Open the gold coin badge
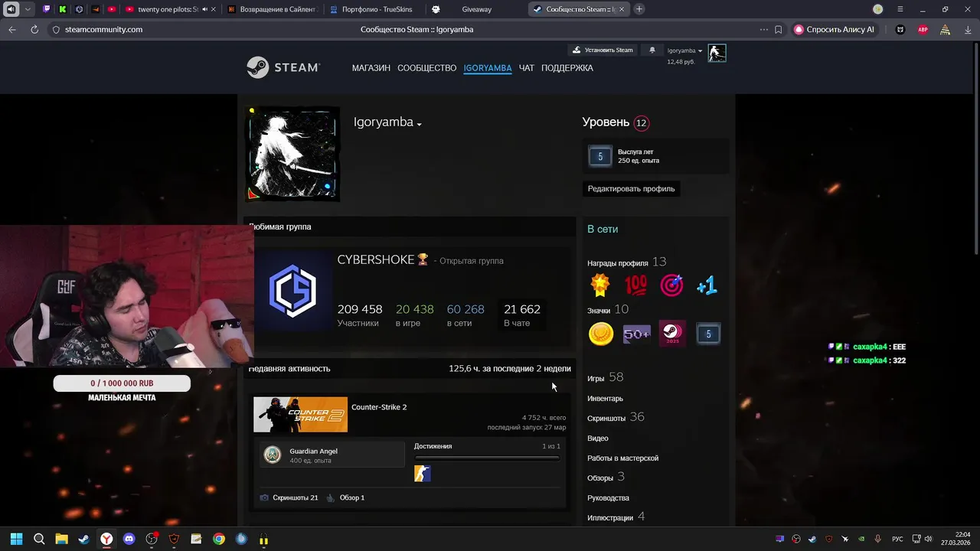The image size is (980, 551). 600,334
